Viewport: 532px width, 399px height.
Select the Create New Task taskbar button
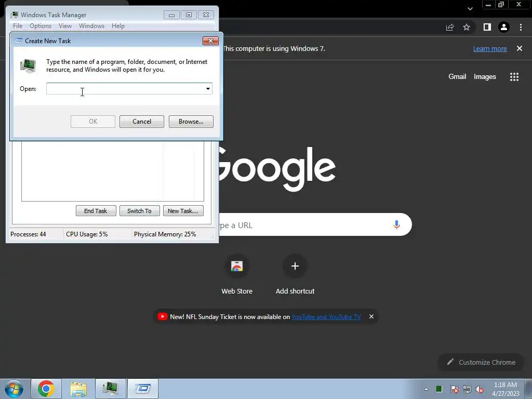pos(143,389)
